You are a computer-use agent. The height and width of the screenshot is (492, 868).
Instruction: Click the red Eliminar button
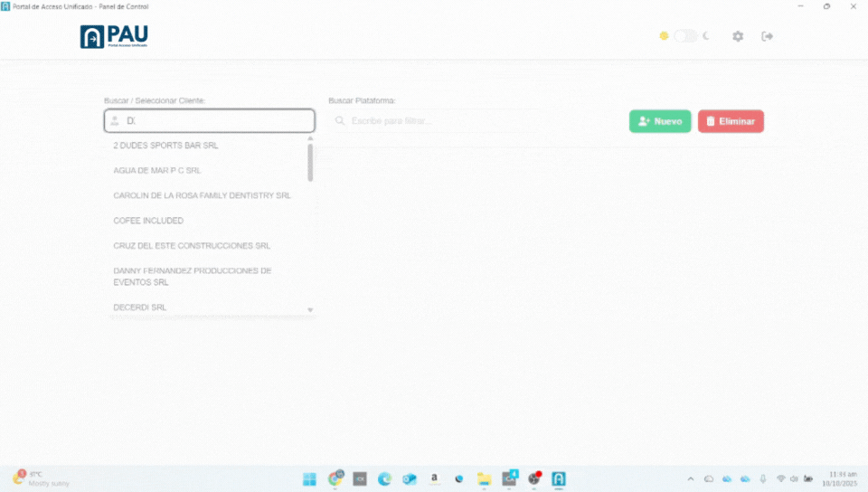pyautogui.click(x=731, y=121)
